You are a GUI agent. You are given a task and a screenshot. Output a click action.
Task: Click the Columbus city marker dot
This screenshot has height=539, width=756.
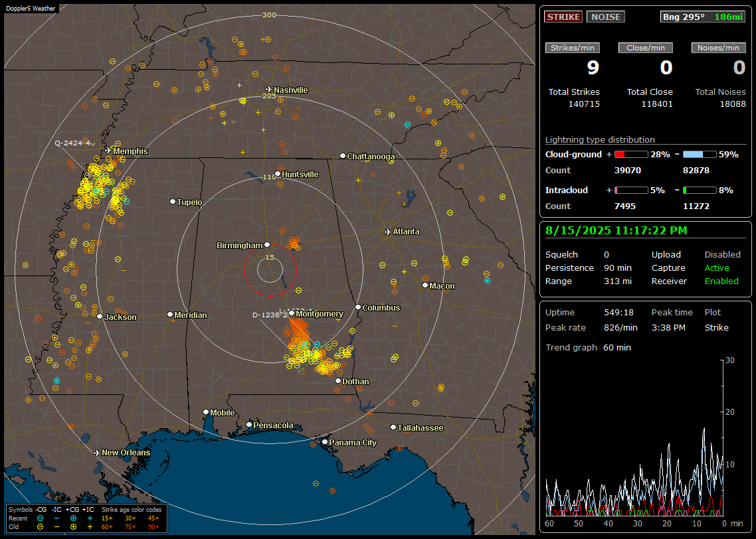(358, 307)
